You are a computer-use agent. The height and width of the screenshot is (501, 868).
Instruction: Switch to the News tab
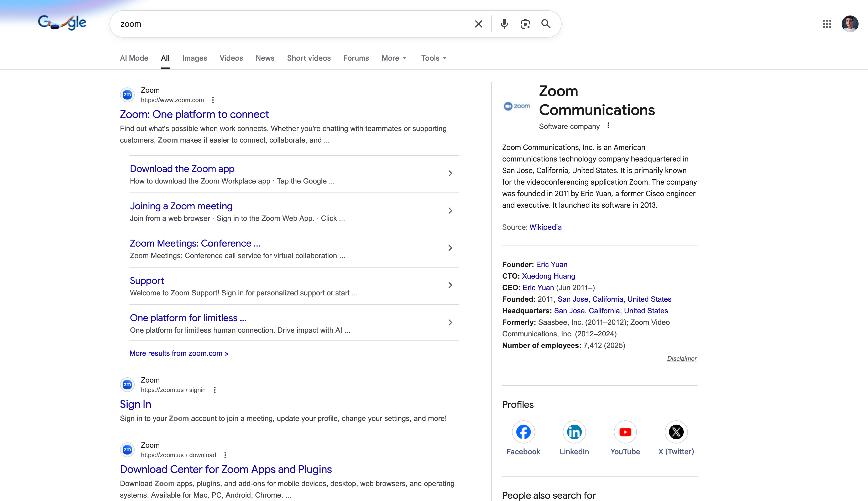[265, 58]
